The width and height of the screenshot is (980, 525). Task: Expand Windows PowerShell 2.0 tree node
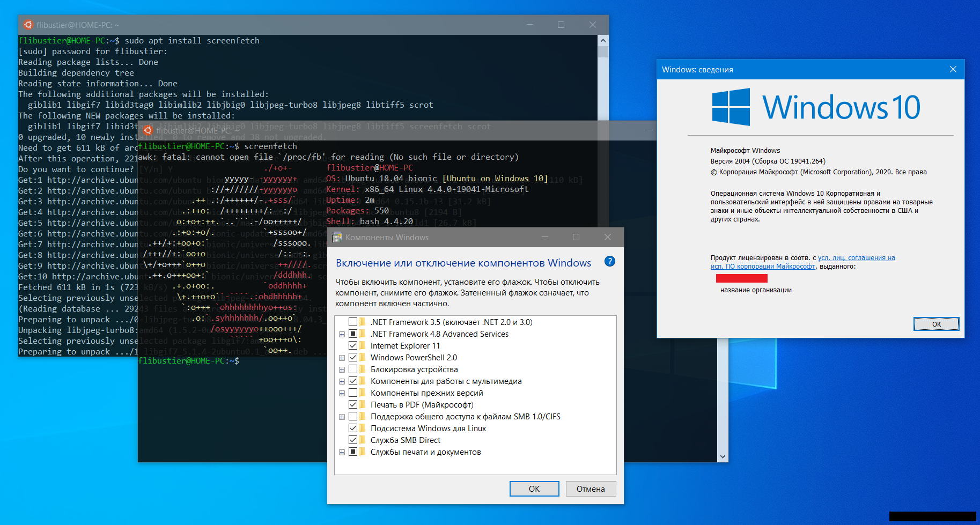pyautogui.click(x=342, y=358)
